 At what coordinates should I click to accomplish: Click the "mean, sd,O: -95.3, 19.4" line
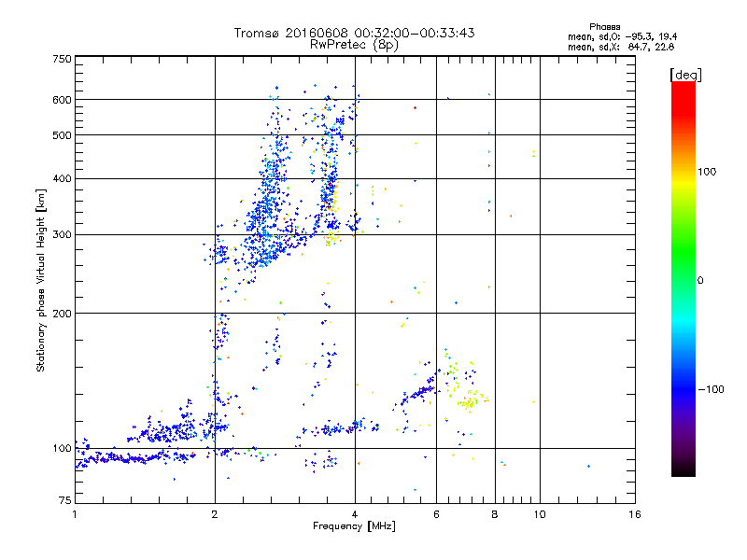coord(622,36)
